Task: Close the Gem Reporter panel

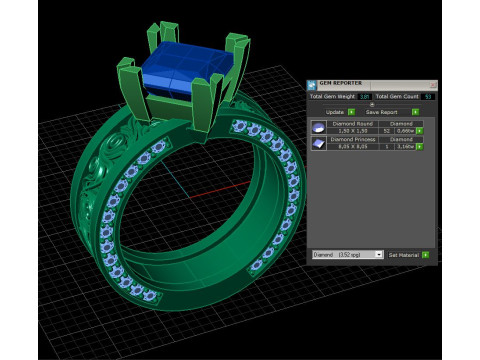Action: pyautogui.click(x=433, y=85)
